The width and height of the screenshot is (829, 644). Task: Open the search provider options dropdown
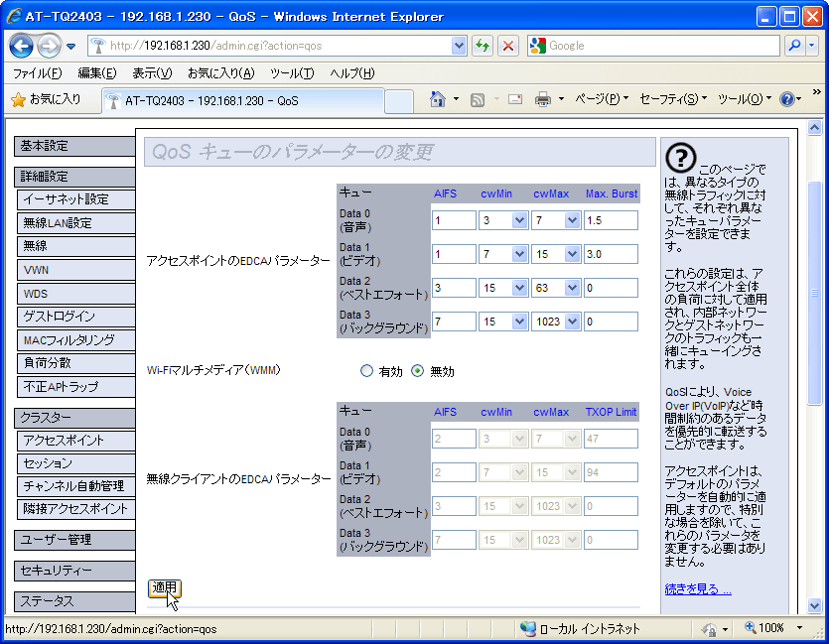[x=812, y=46]
